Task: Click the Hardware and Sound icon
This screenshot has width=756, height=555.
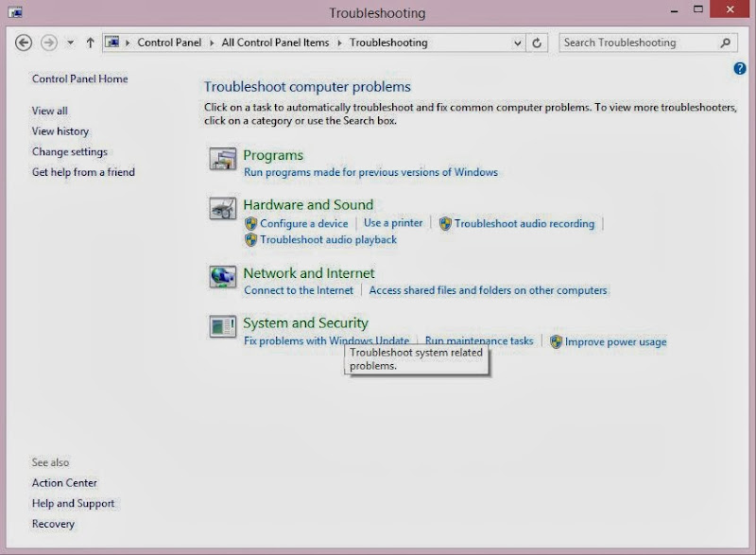Action: coord(223,208)
